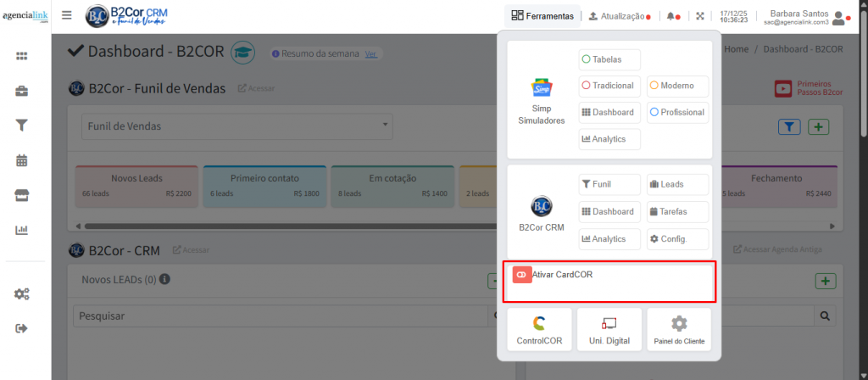The width and height of the screenshot is (868, 380).
Task: Open the Ferramentas menu
Action: (x=542, y=16)
